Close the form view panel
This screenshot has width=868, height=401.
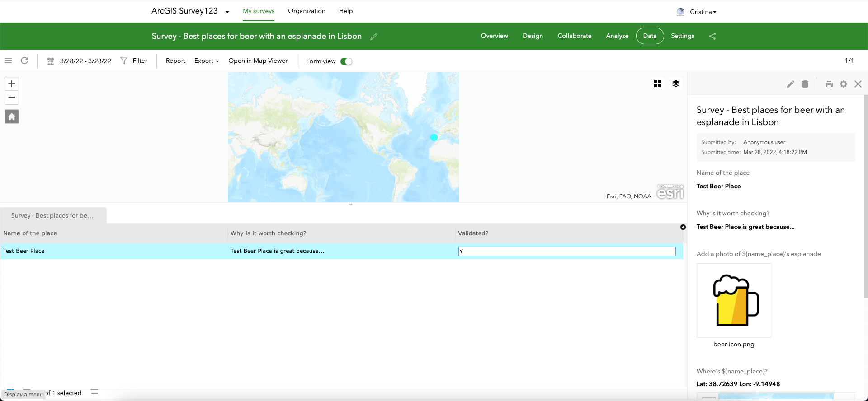(x=858, y=84)
